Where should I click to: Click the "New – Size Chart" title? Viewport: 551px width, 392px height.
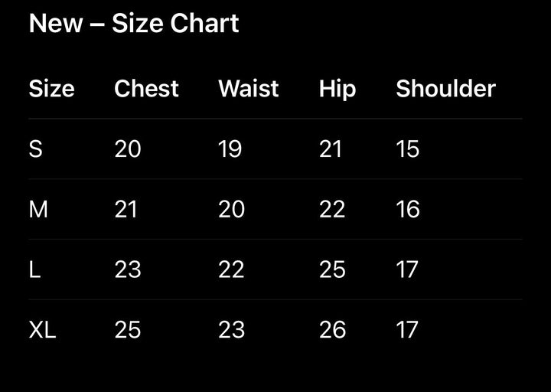tap(134, 24)
